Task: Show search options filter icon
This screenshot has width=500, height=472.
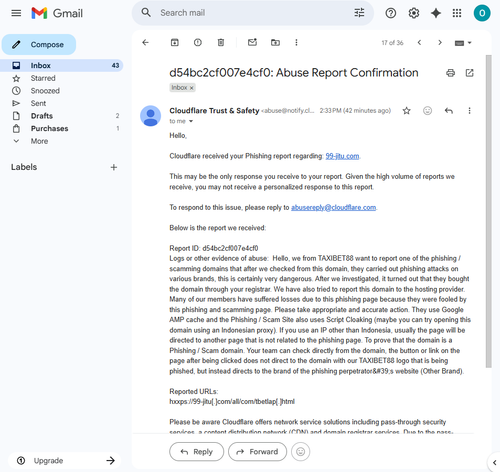Action: click(x=359, y=13)
